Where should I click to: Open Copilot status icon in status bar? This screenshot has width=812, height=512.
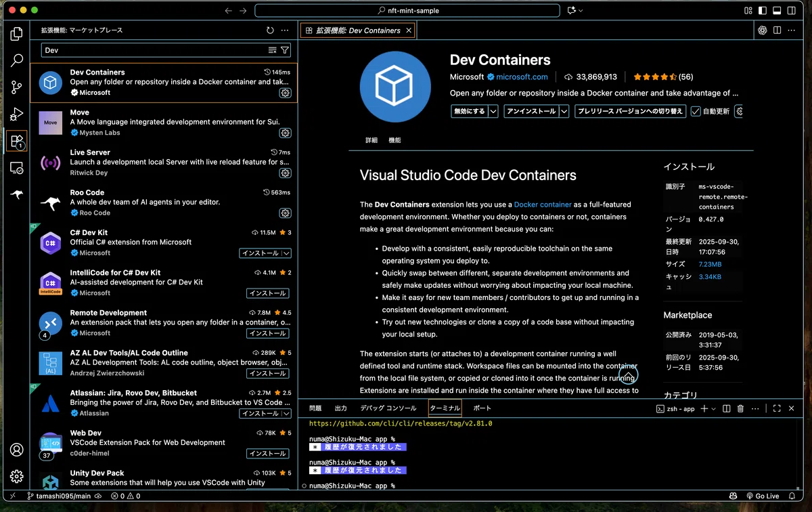click(734, 496)
